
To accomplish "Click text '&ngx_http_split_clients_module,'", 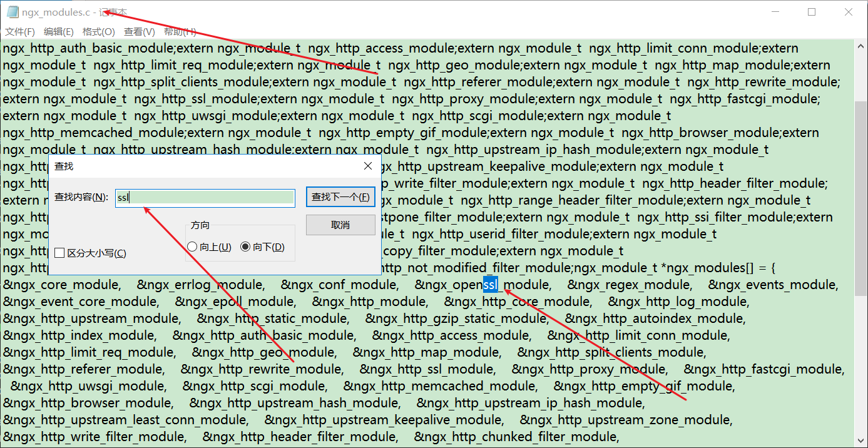I will coord(612,353).
